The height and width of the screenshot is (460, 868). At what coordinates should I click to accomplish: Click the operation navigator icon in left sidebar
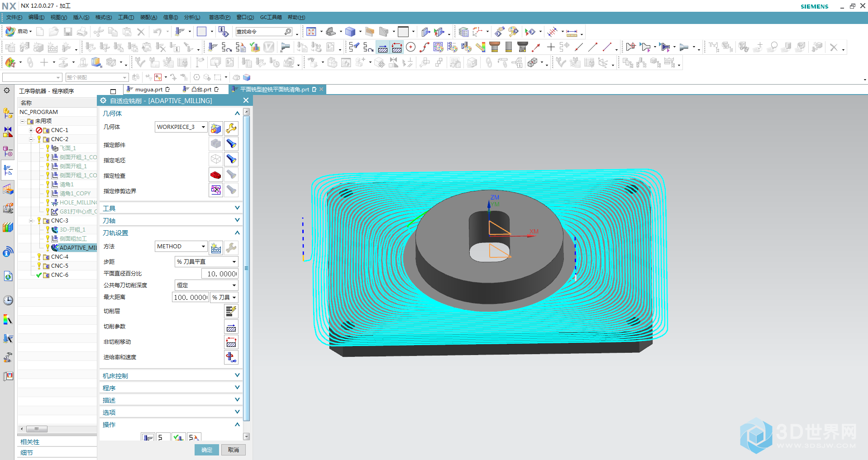8,170
